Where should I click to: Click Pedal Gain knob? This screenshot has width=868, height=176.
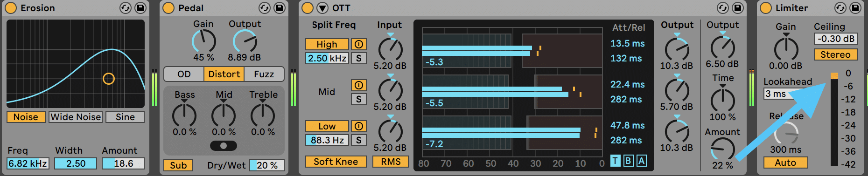pos(204,41)
